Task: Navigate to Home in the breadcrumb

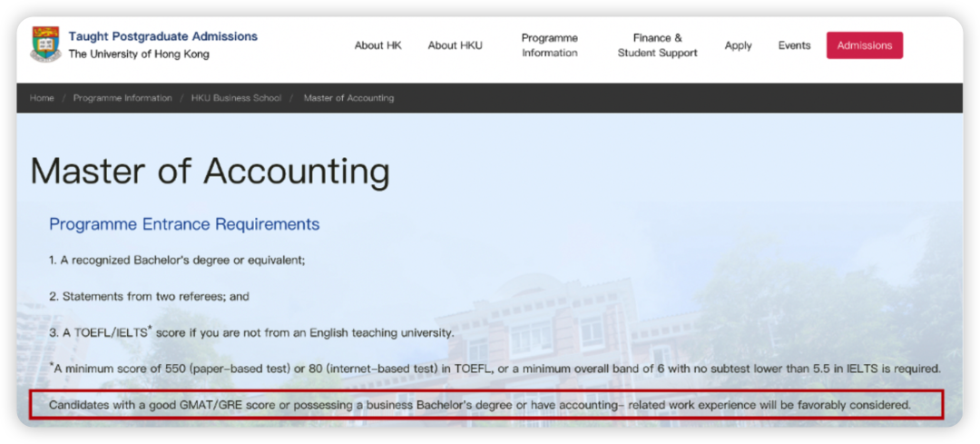Action: [x=42, y=98]
